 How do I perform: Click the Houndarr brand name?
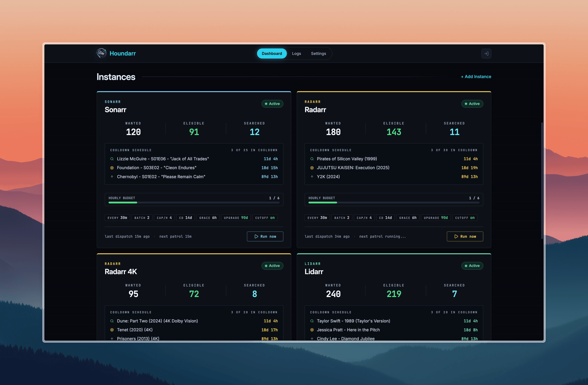(123, 53)
